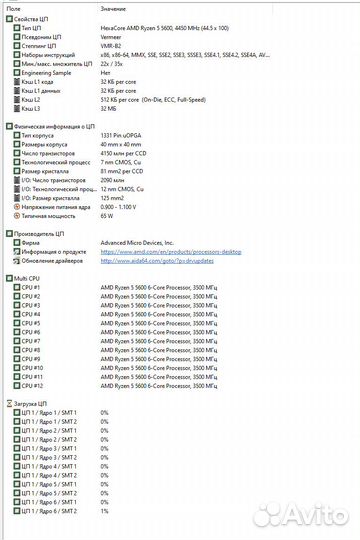The height and width of the screenshot is (540, 360).
Task: Select the ЦП 1 / Ядро 4 / SMT 1 row
Action: [x=61, y=466]
